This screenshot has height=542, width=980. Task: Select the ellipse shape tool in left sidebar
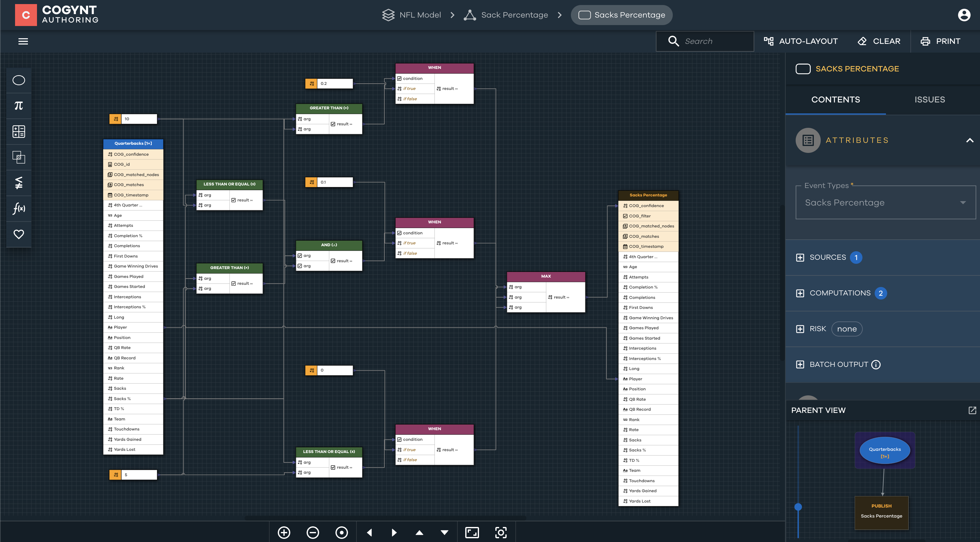coord(18,80)
